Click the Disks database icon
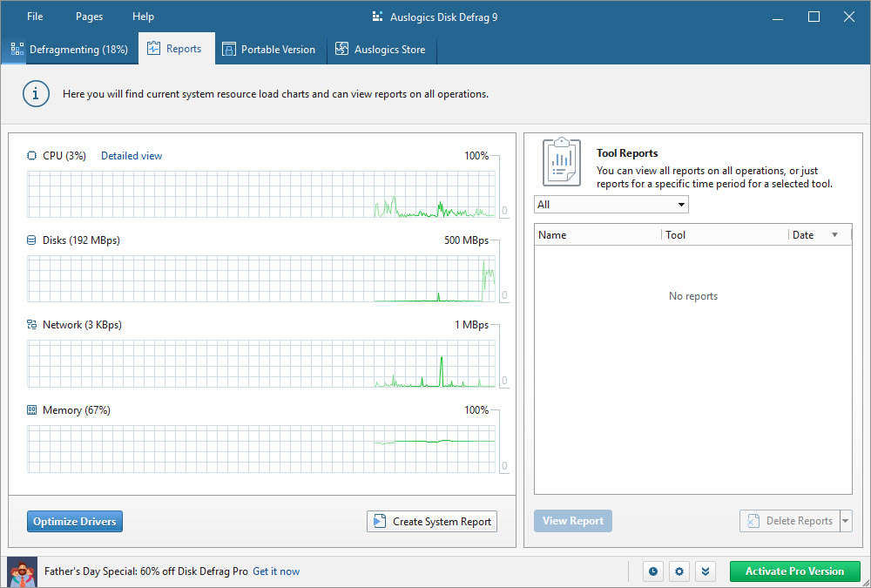 [31, 240]
